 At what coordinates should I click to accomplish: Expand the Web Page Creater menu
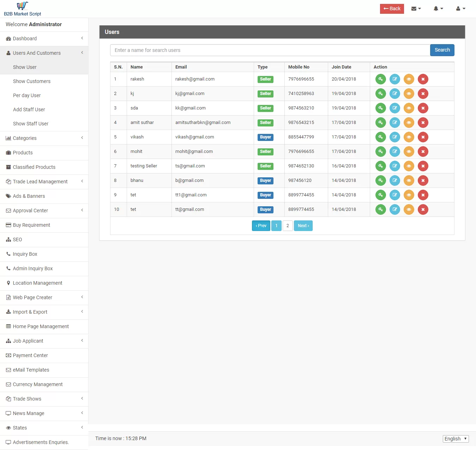44,297
